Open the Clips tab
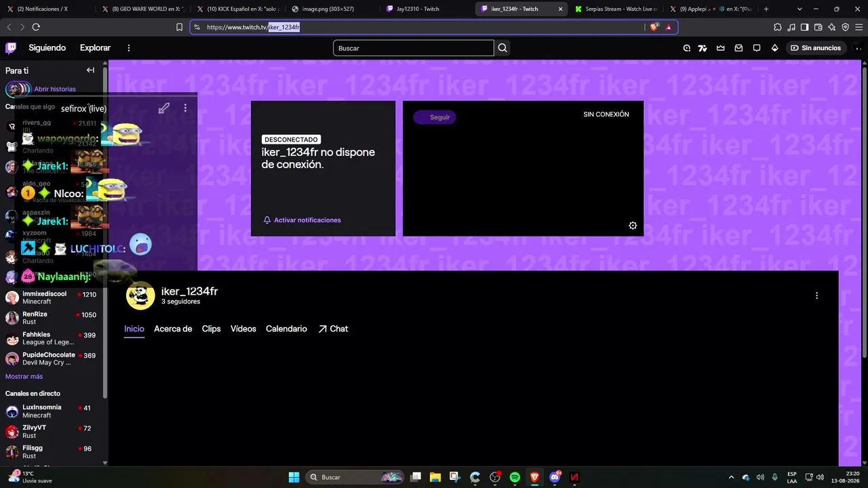Image resolution: width=868 pixels, height=488 pixels. 211,329
